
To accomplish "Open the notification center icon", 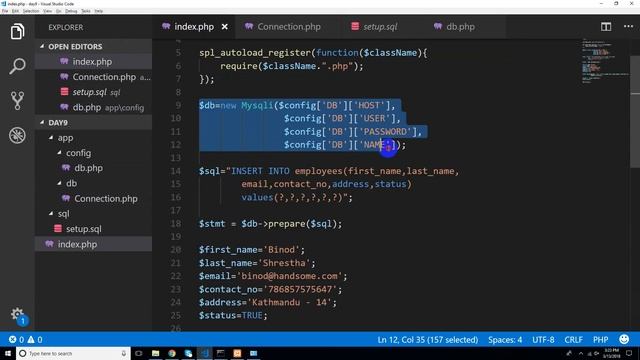I will pos(629,353).
